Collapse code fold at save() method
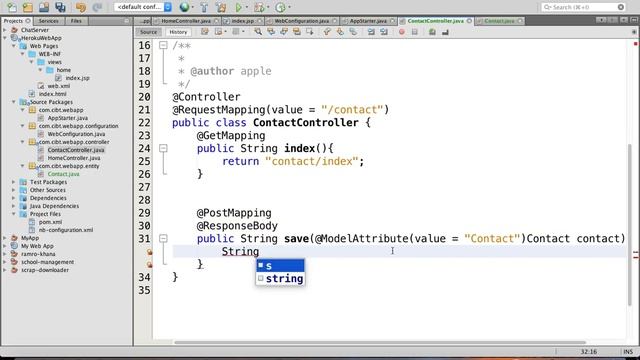 pos(163,238)
